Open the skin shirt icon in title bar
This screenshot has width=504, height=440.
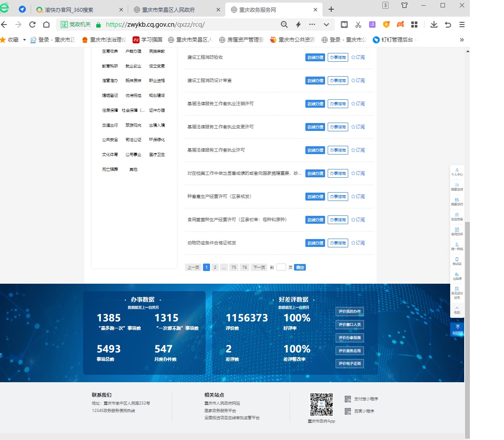(404, 5)
